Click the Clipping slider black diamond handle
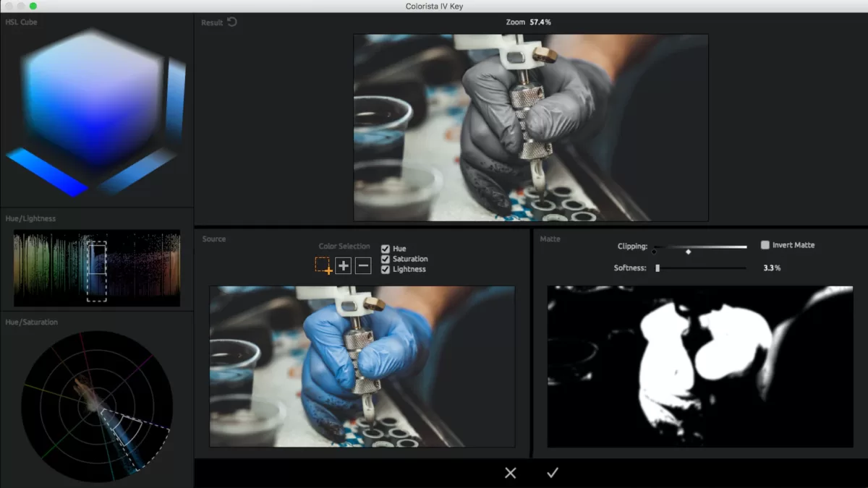The width and height of the screenshot is (868, 488). [x=654, y=252]
